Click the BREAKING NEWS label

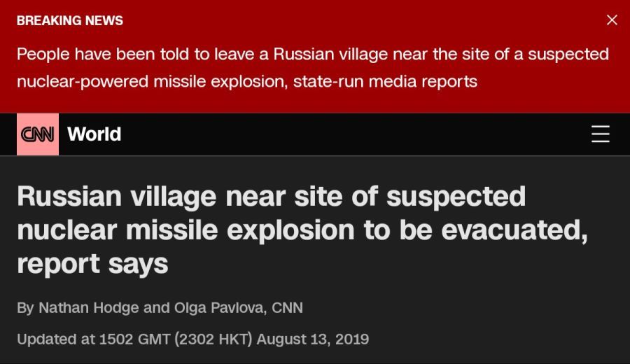(x=70, y=20)
